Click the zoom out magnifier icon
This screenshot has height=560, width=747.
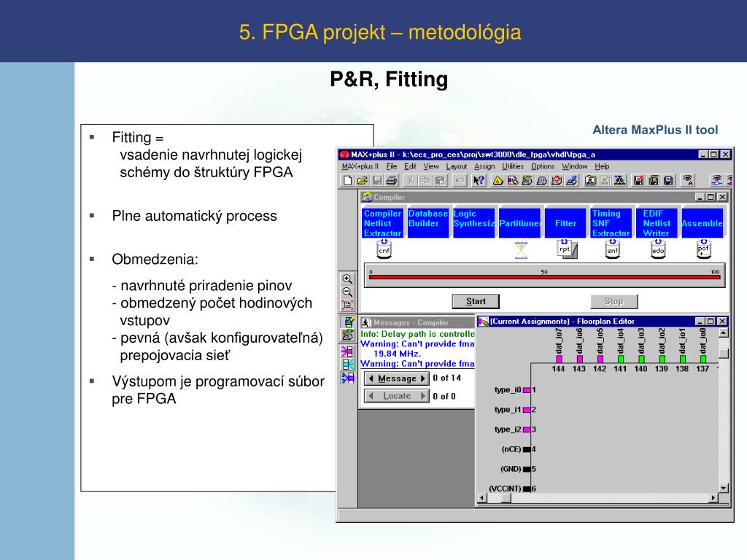(x=347, y=292)
